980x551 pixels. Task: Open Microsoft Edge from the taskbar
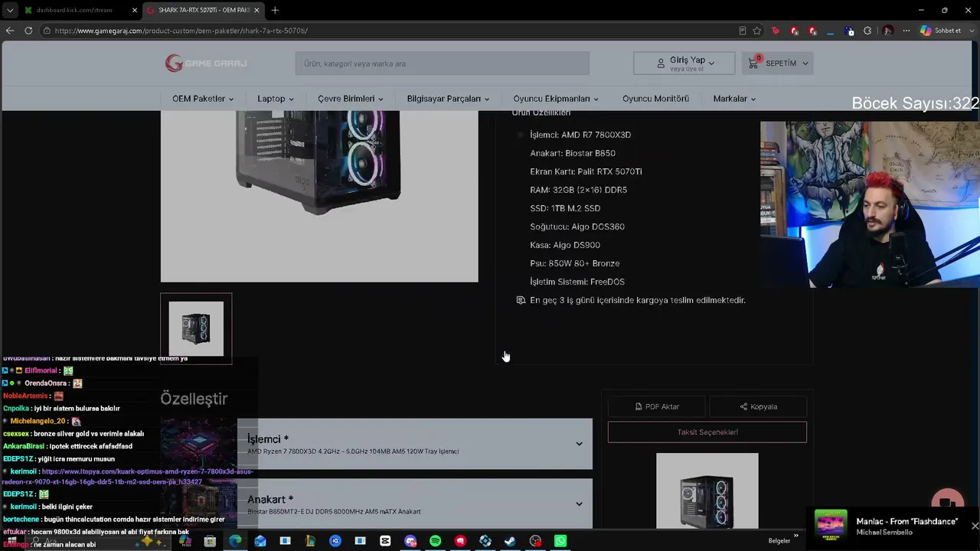click(x=235, y=541)
